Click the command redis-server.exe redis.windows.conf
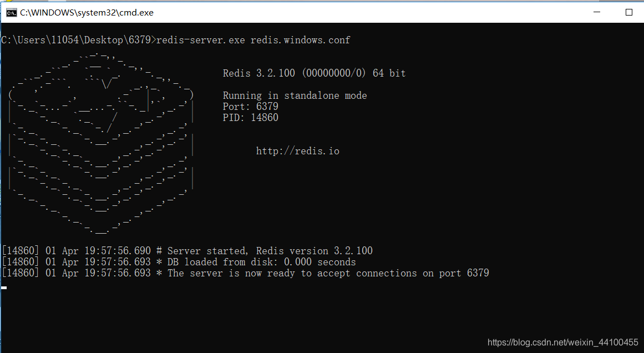This screenshot has width=644, height=353. click(253, 40)
